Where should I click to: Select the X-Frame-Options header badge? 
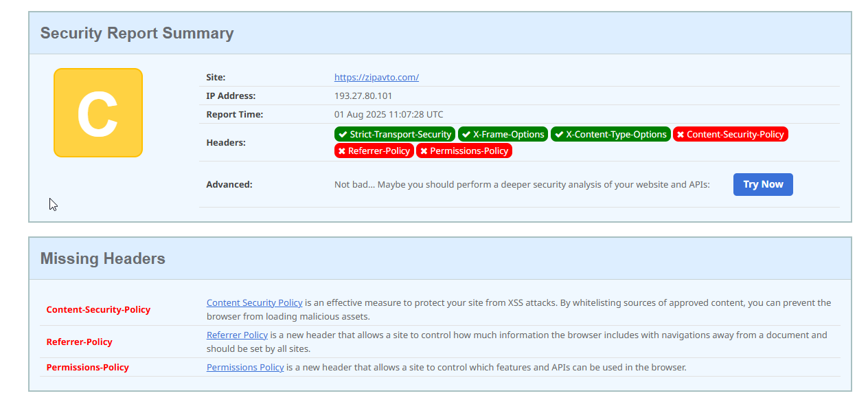[503, 134]
